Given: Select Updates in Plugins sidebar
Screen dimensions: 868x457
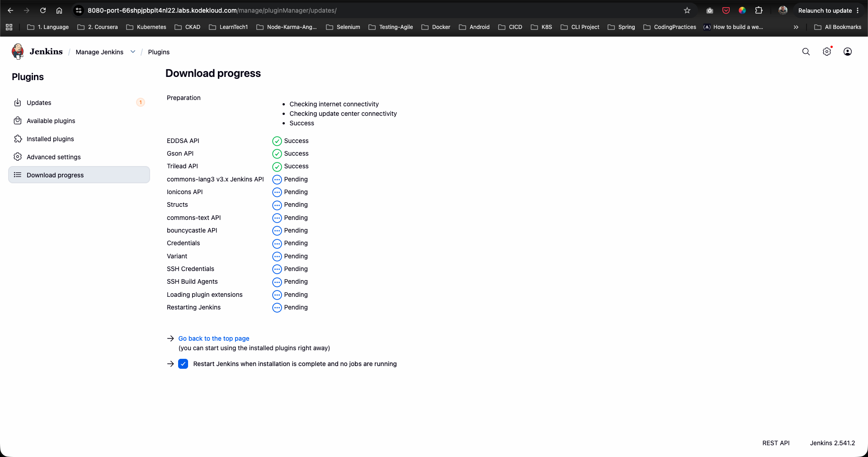Looking at the screenshot, I should 79,103.
